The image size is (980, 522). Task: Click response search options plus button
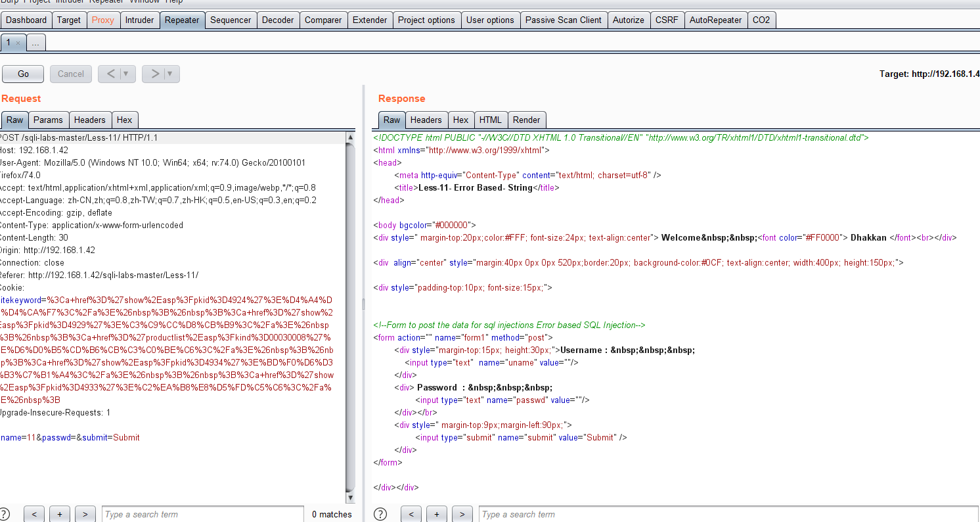click(x=436, y=514)
